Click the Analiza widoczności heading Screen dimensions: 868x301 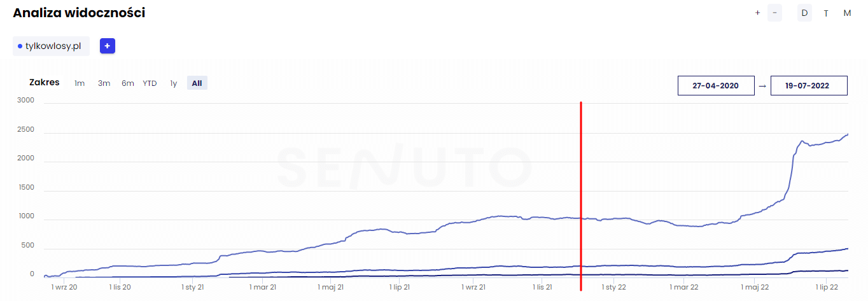coord(79,13)
